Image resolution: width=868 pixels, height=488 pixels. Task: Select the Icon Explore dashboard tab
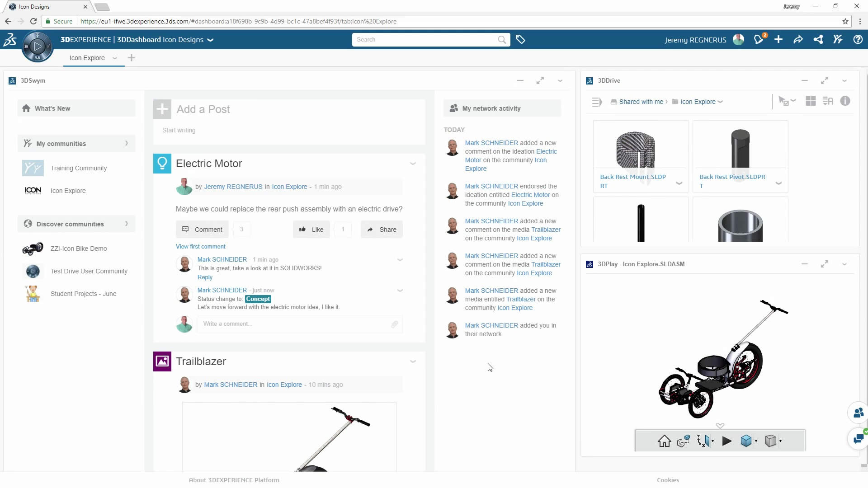tap(87, 58)
